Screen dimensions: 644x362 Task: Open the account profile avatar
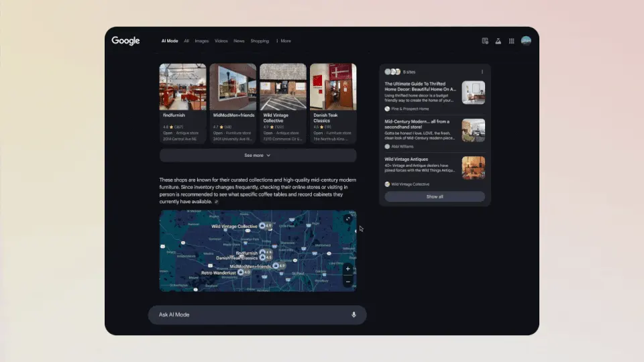point(526,41)
